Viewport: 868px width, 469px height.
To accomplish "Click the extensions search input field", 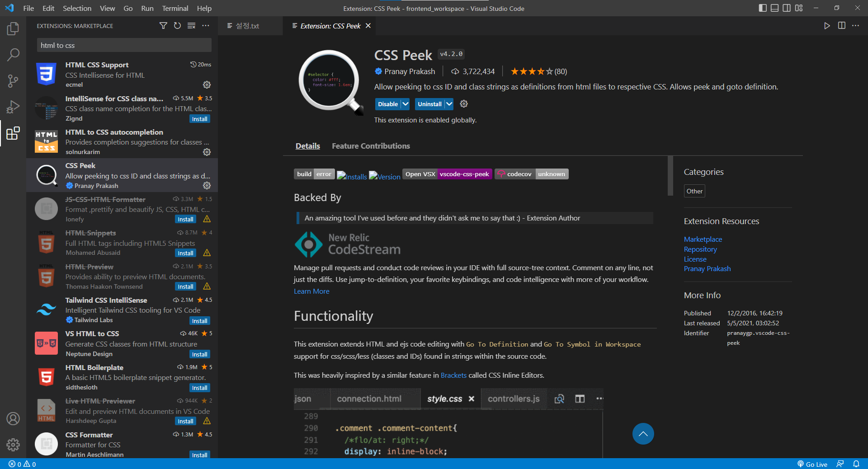I will (x=124, y=45).
